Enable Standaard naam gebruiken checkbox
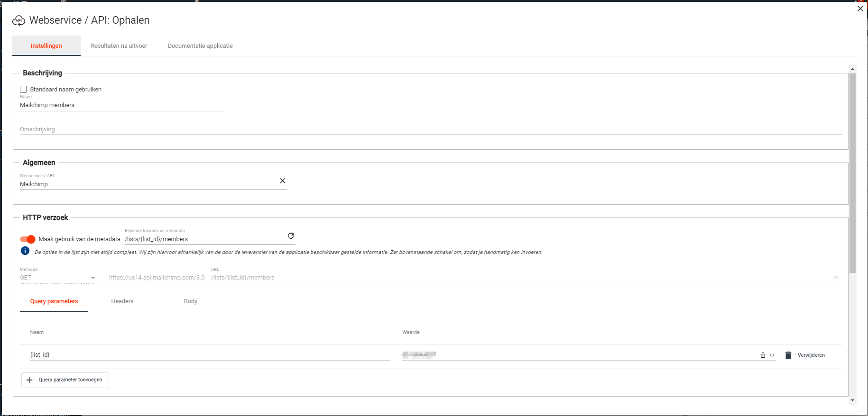 tap(23, 90)
